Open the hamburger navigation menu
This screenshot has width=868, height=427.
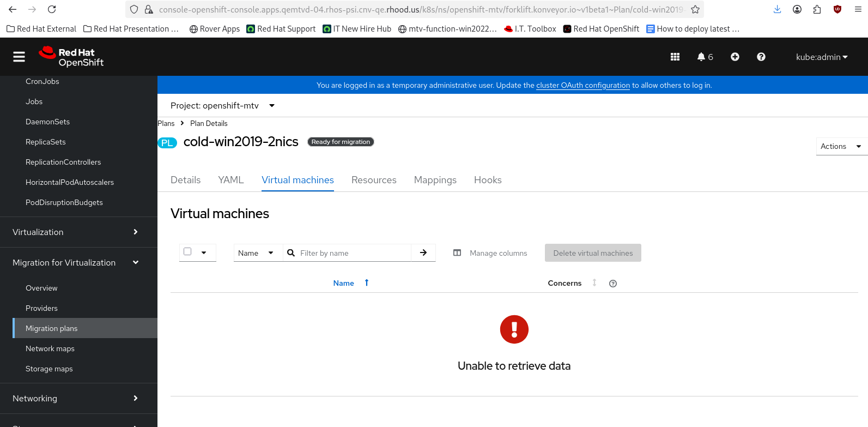[19, 57]
